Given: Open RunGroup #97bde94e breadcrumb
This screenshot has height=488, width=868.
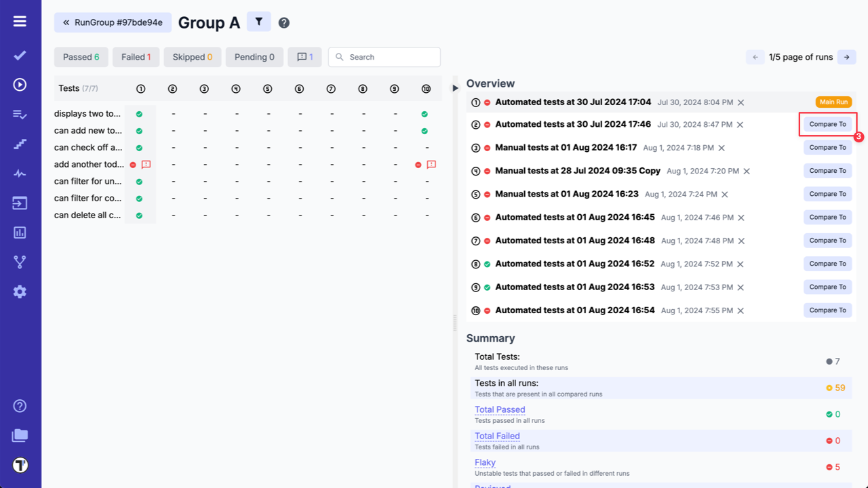Looking at the screenshot, I should [x=113, y=22].
